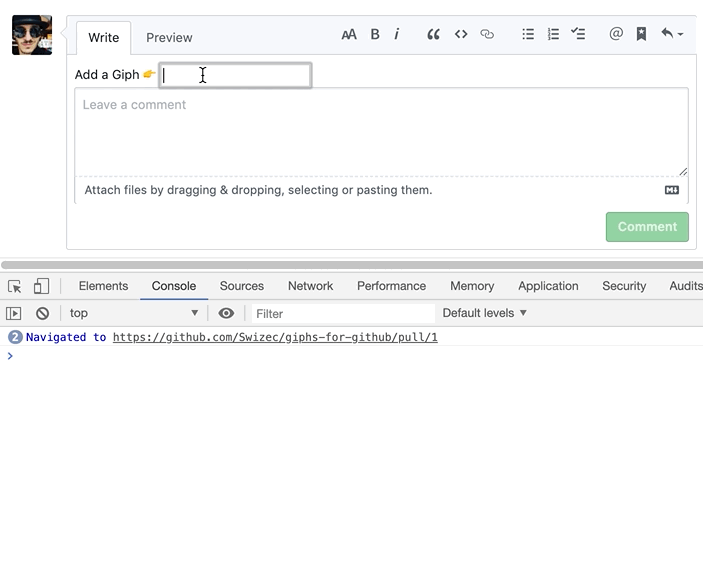Open the top context dropdown
The image size is (703, 576).
point(134,313)
